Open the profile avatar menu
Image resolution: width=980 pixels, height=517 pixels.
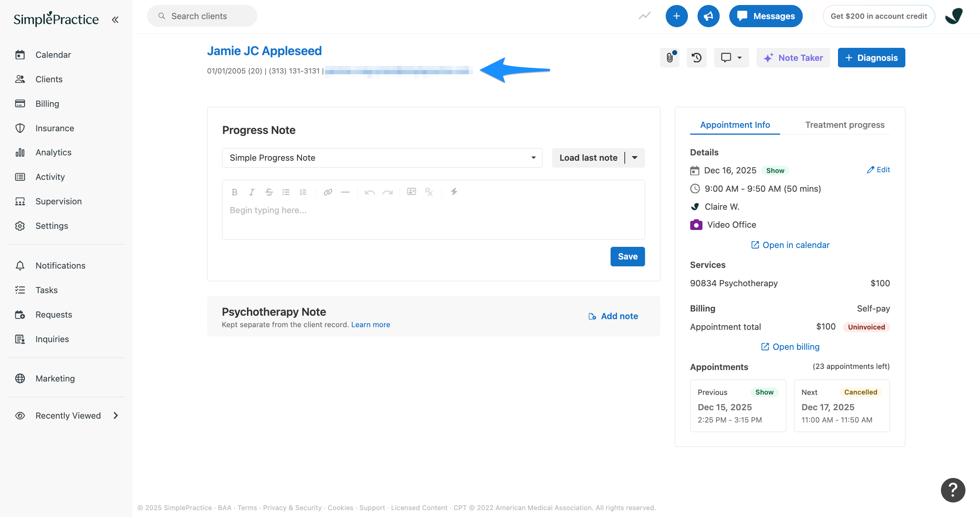[954, 16]
